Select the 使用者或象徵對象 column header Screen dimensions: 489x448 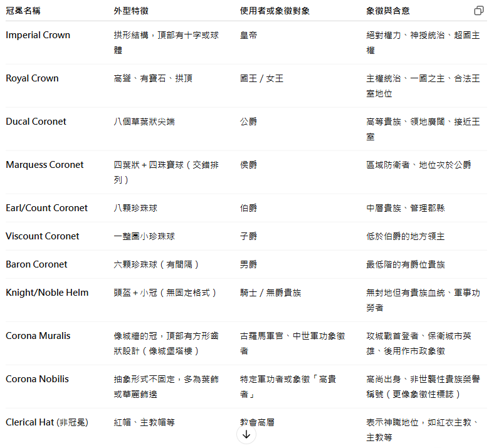[x=275, y=11]
